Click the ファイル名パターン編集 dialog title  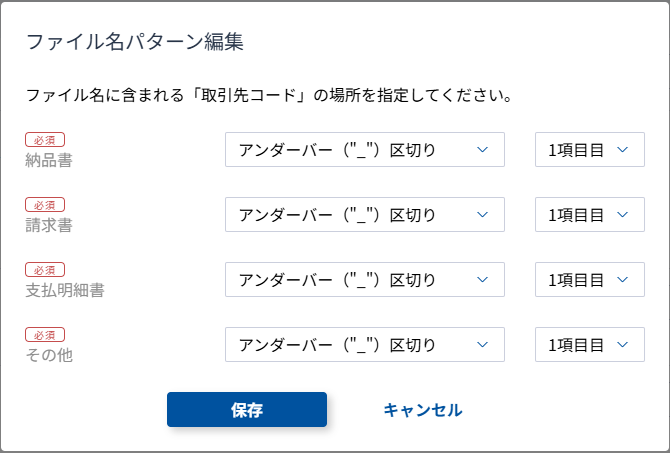point(135,42)
